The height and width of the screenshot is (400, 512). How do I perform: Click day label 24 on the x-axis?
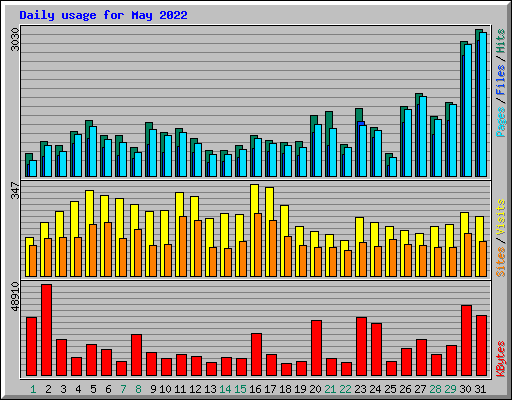coord(375,389)
